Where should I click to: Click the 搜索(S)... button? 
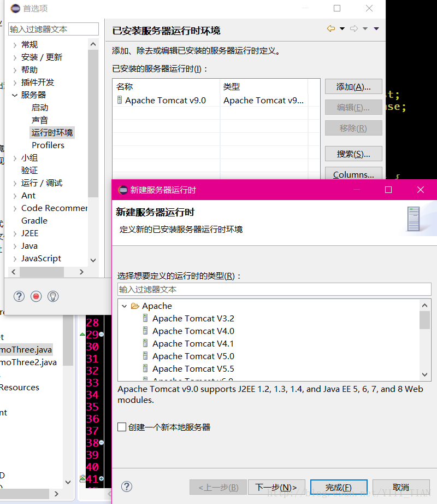pyautogui.click(x=353, y=154)
